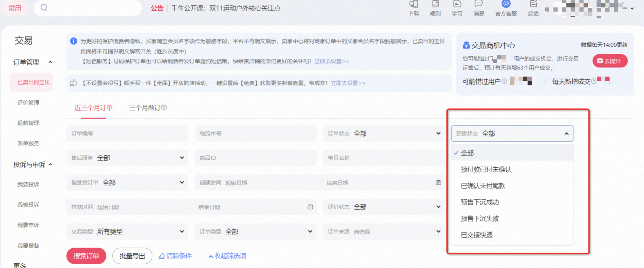Open 我要投诉 in sidebar

28,184
